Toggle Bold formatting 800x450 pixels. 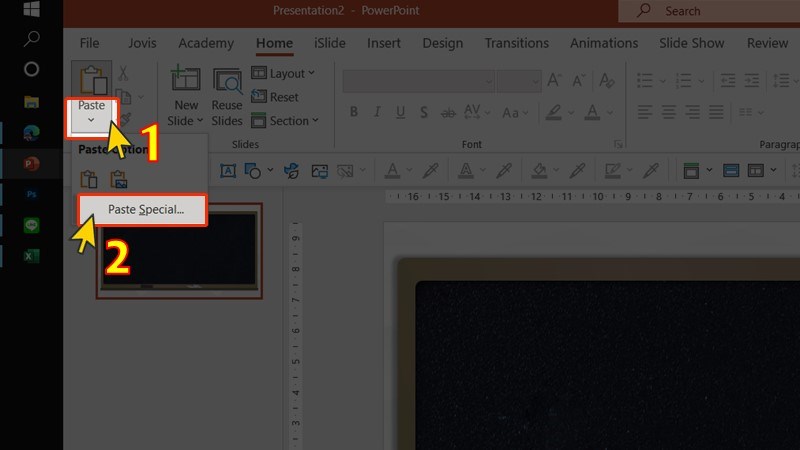click(x=354, y=112)
